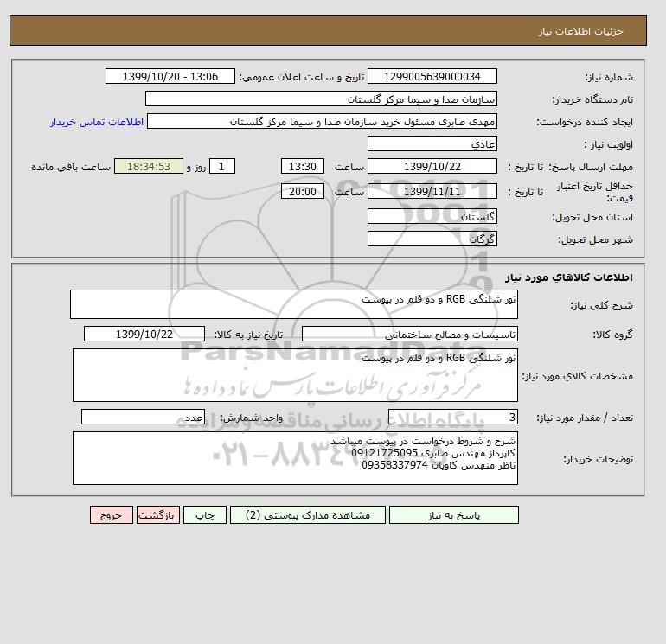Click the 'خروج' exit button
Screen dimensions: 666x644
[112, 515]
